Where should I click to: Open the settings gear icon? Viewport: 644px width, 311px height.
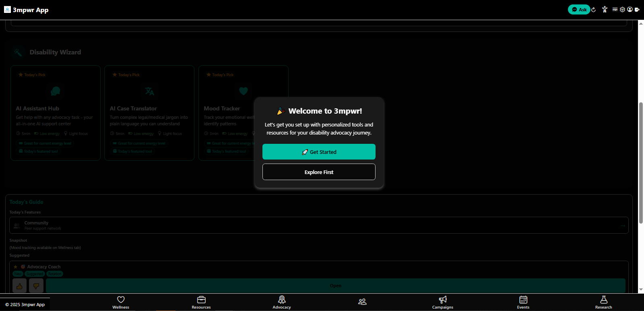click(622, 9)
